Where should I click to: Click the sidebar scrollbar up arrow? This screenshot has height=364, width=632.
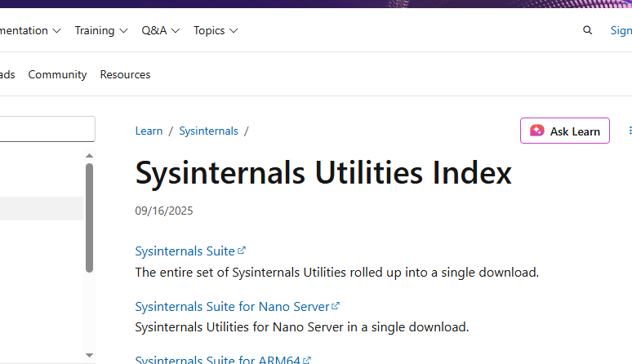coord(90,155)
